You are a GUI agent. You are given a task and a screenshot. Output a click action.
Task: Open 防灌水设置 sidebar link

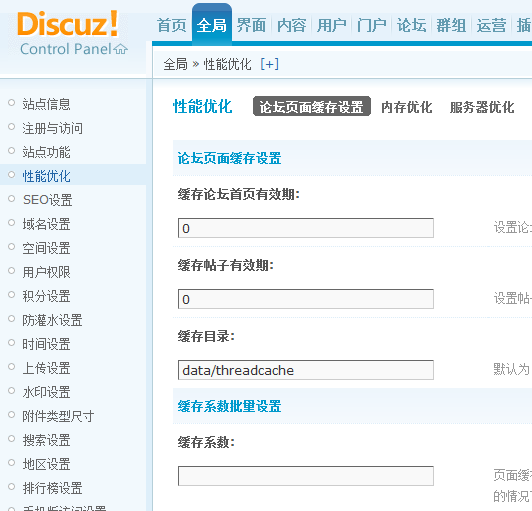click(53, 320)
